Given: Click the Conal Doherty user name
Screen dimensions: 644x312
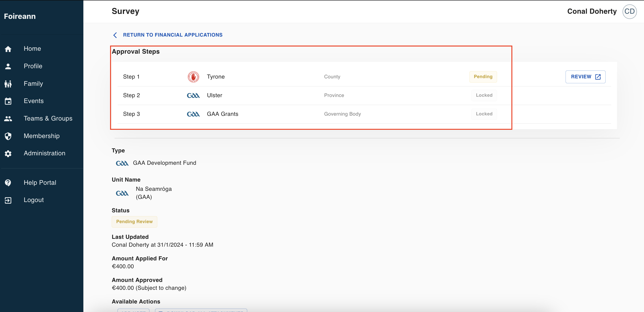Looking at the screenshot, I should click(x=592, y=11).
